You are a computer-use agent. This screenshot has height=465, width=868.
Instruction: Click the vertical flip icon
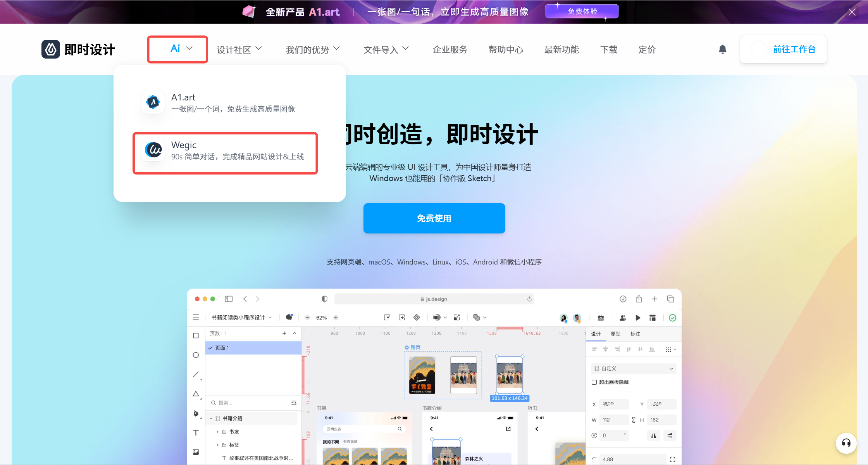click(x=670, y=436)
